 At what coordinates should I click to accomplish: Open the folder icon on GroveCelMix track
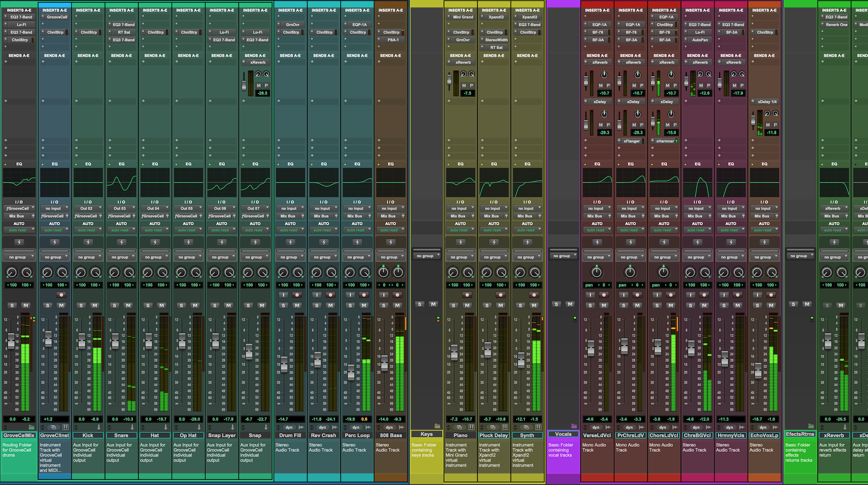click(x=31, y=427)
